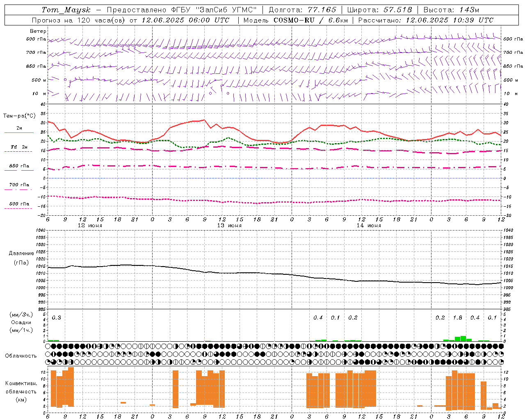Select the 'Широта: 57.518' latitude text
The height and width of the screenshot is (420, 525).
click(379, 10)
